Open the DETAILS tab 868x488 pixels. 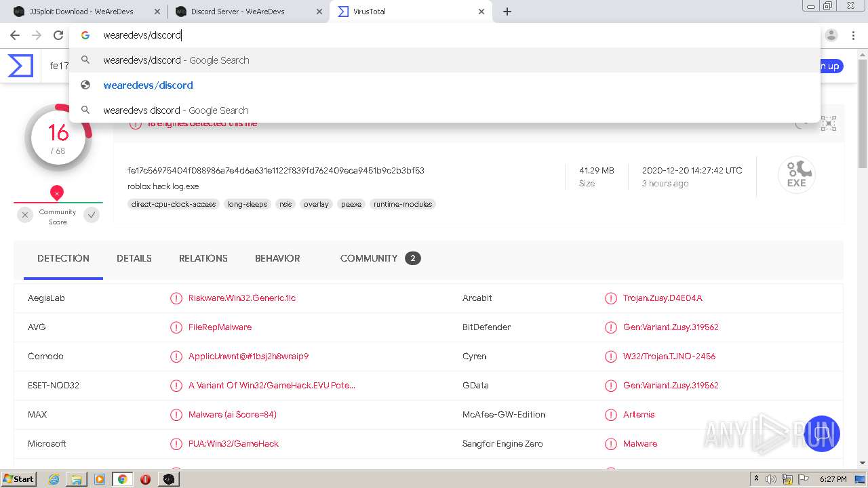click(134, 258)
